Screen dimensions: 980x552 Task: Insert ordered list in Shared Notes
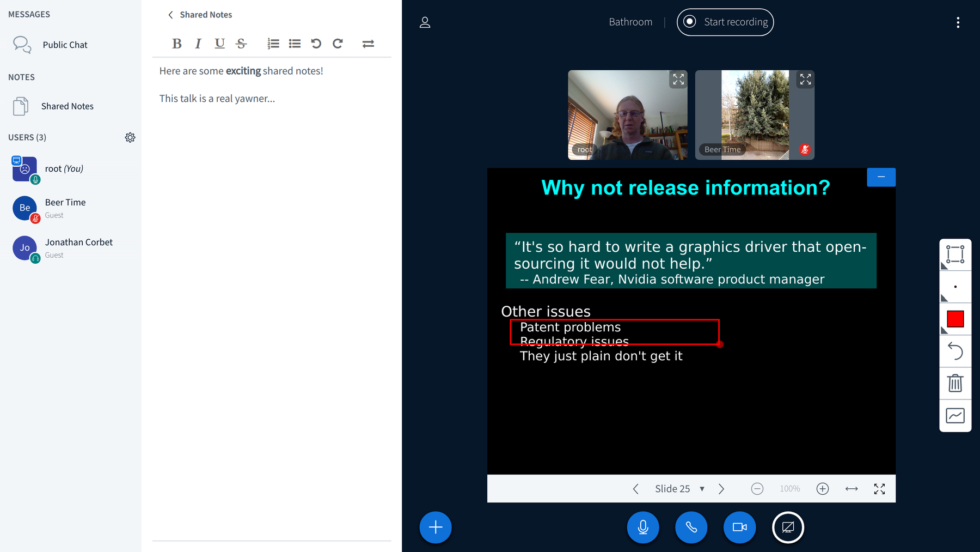[x=273, y=44]
